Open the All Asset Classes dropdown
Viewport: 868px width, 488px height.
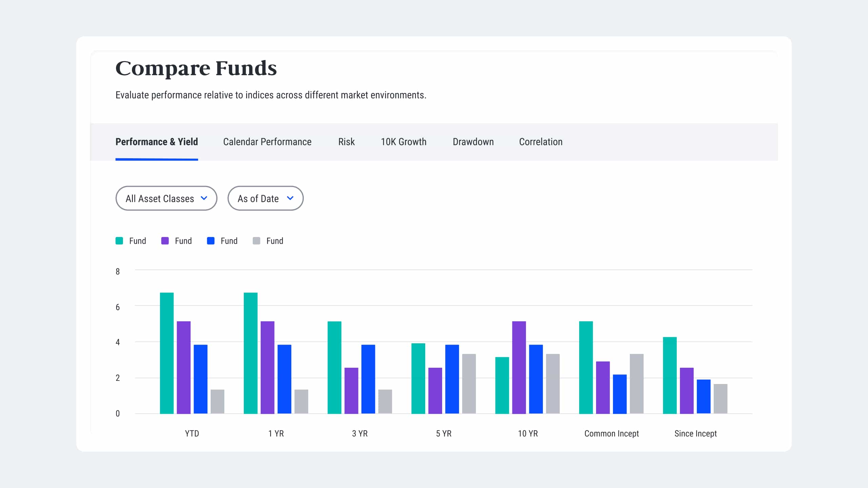[166, 198]
